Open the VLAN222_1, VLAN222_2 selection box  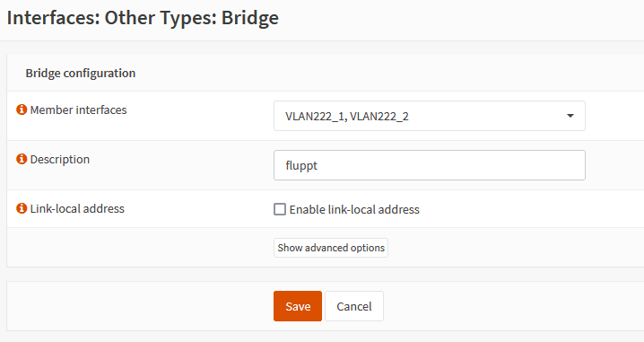(430, 116)
